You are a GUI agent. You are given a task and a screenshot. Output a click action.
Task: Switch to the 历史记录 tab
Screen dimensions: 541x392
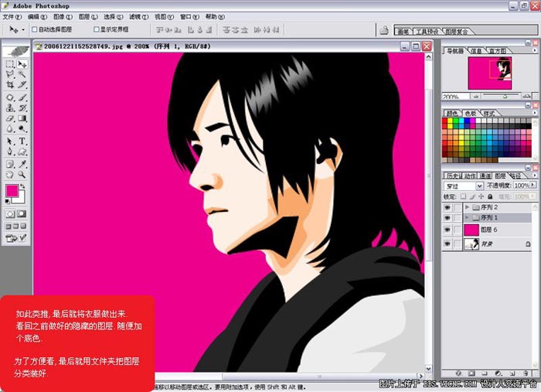pos(453,176)
